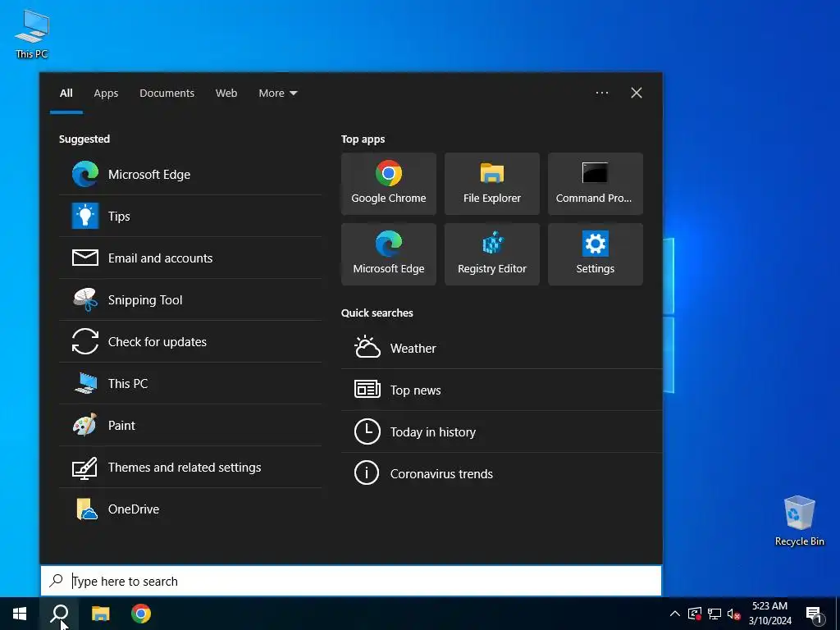Switch to the Web search tab
Screen dimensions: 840x630
[226, 93]
